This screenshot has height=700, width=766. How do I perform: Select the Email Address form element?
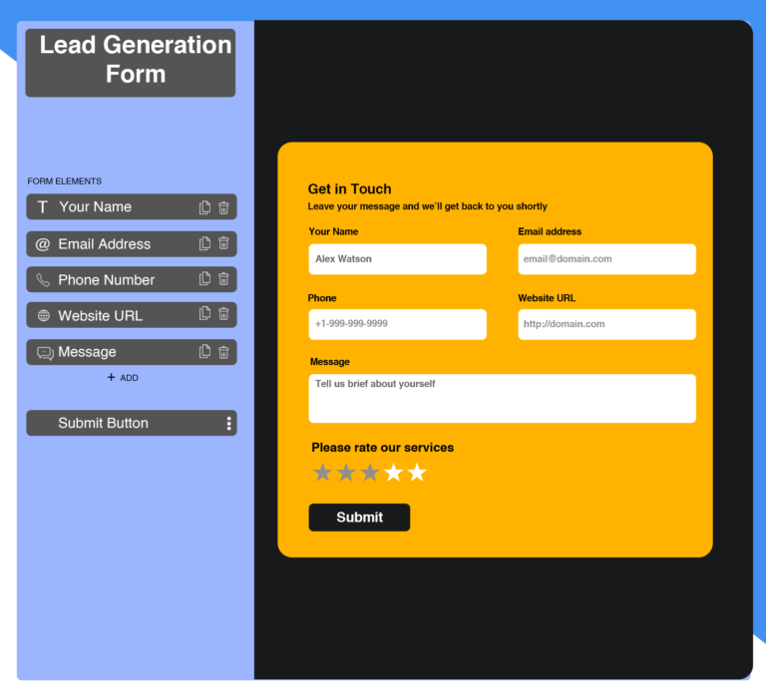132,243
